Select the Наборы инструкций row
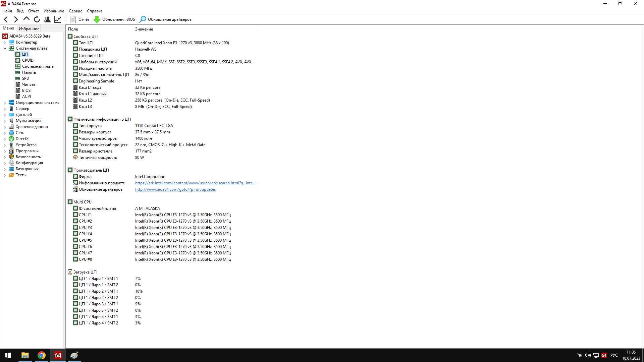This screenshot has height=362, width=644. (162, 62)
